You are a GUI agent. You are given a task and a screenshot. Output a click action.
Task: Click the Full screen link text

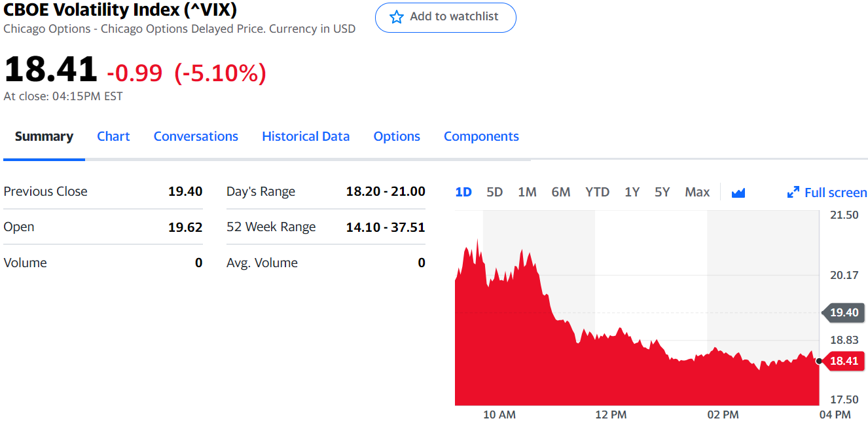pos(835,193)
